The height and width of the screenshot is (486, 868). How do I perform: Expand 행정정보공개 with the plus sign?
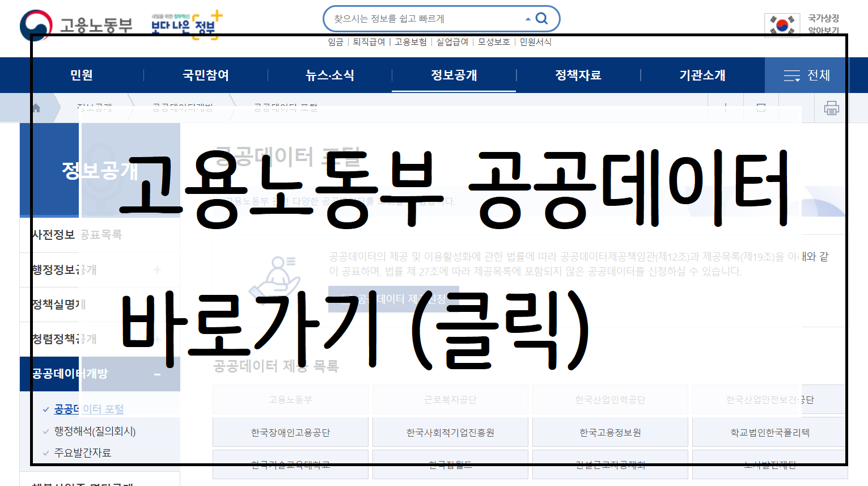(x=157, y=269)
